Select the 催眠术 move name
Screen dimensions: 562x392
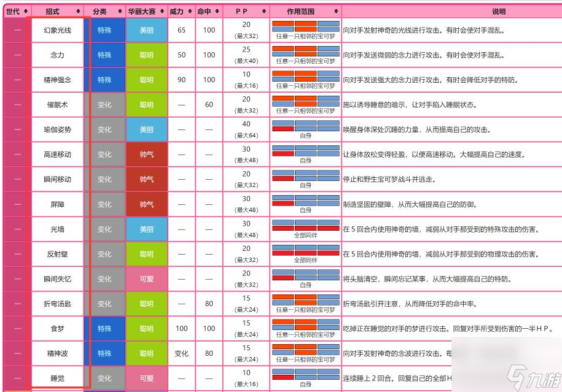click(57, 105)
